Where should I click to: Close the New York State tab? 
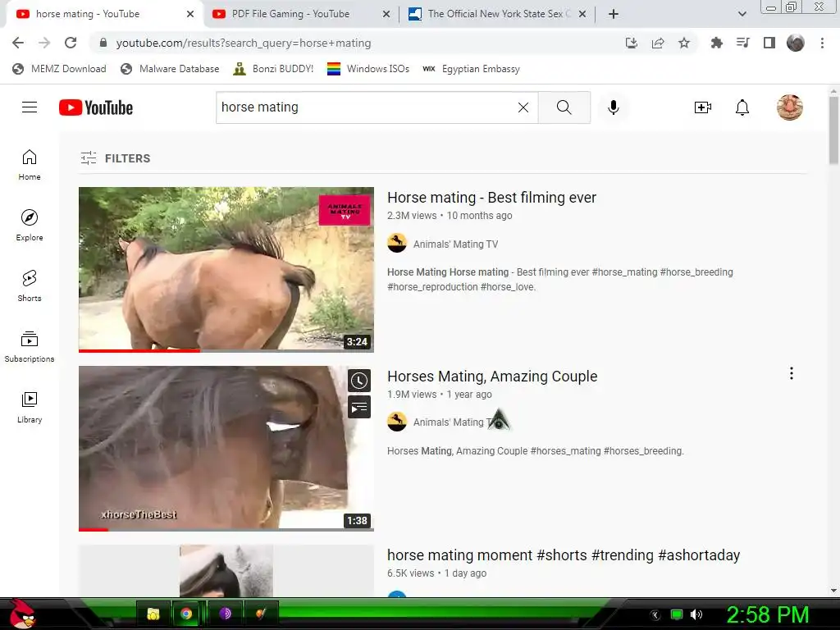(x=583, y=14)
